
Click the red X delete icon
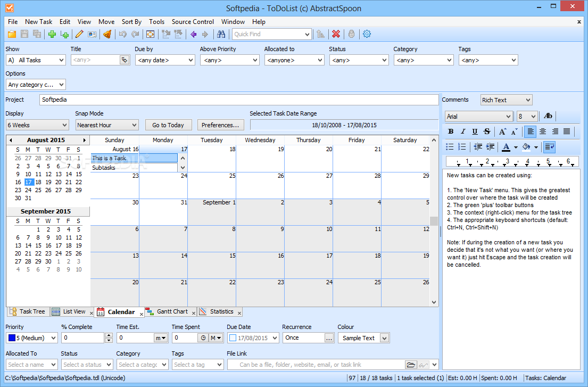336,34
